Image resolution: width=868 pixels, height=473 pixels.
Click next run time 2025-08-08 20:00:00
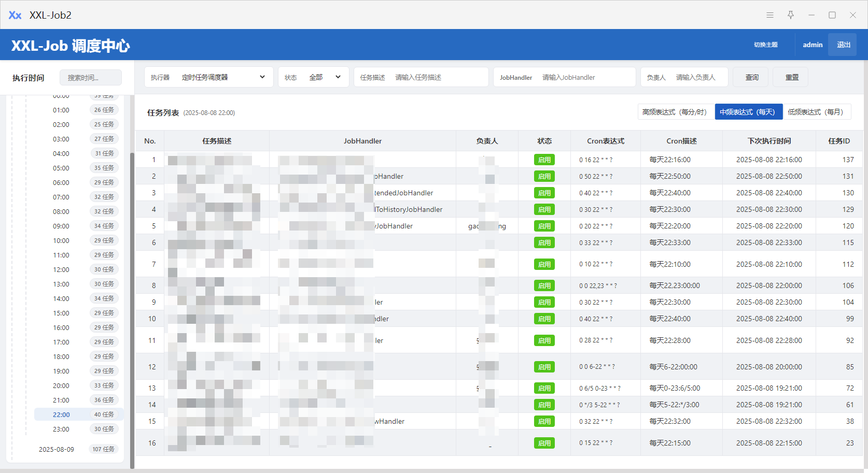tap(769, 367)
